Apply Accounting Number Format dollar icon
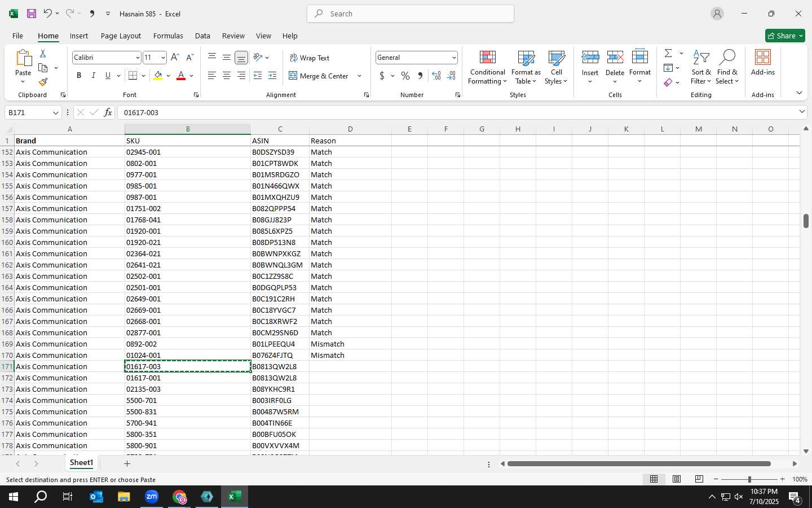 click(382, 76)
